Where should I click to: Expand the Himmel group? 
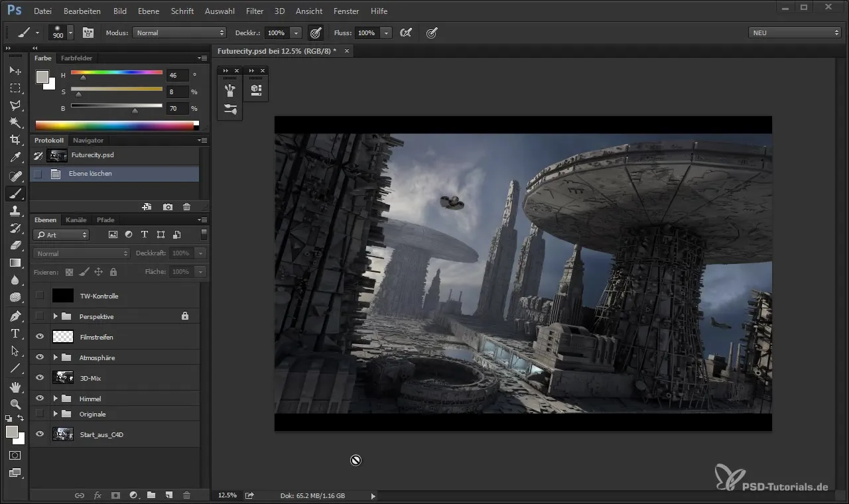coord(56,399)
